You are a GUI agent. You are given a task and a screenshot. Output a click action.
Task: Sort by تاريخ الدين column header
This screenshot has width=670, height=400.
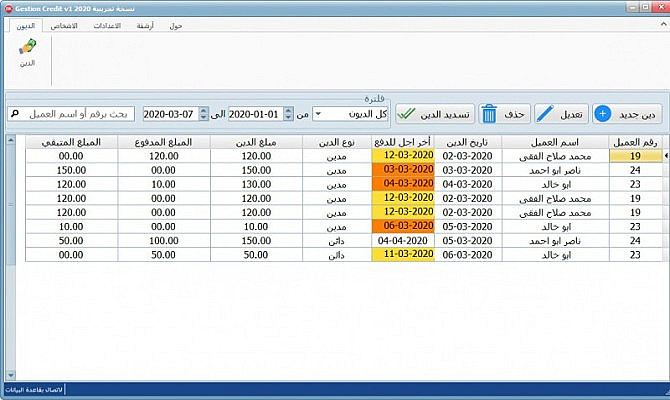point(468,142)
